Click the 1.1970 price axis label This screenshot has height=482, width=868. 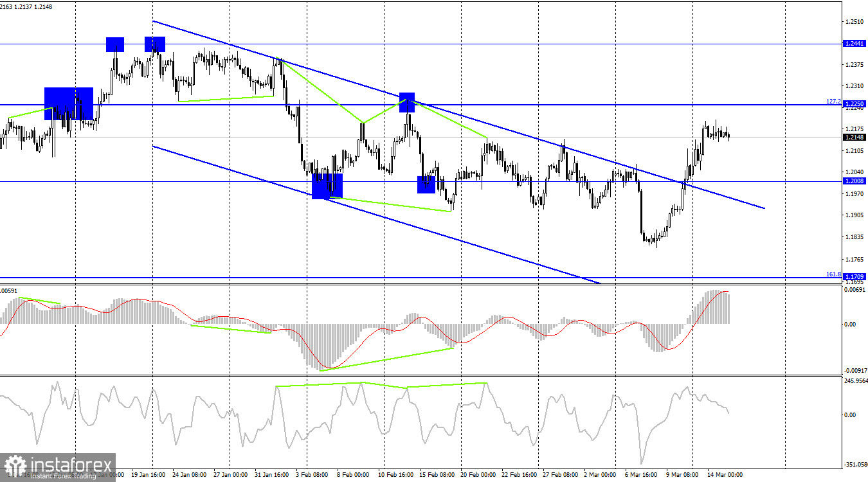coord(854,194)
